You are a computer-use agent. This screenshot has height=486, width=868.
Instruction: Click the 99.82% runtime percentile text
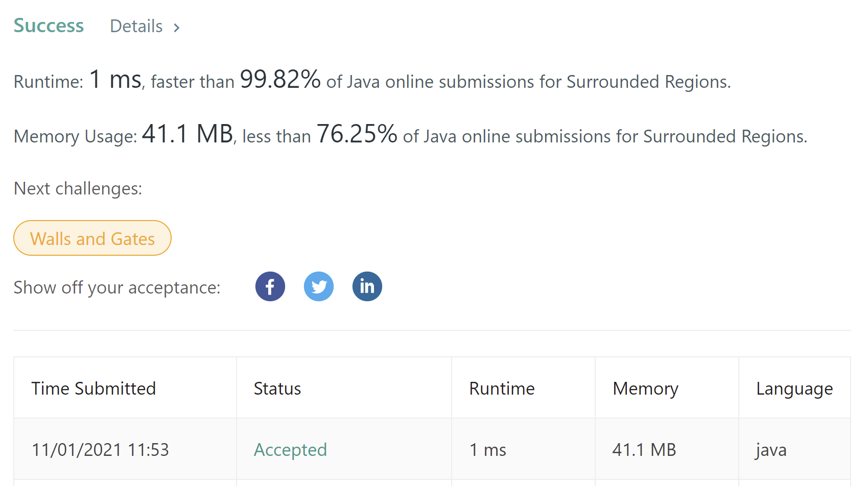pos(280,80)
